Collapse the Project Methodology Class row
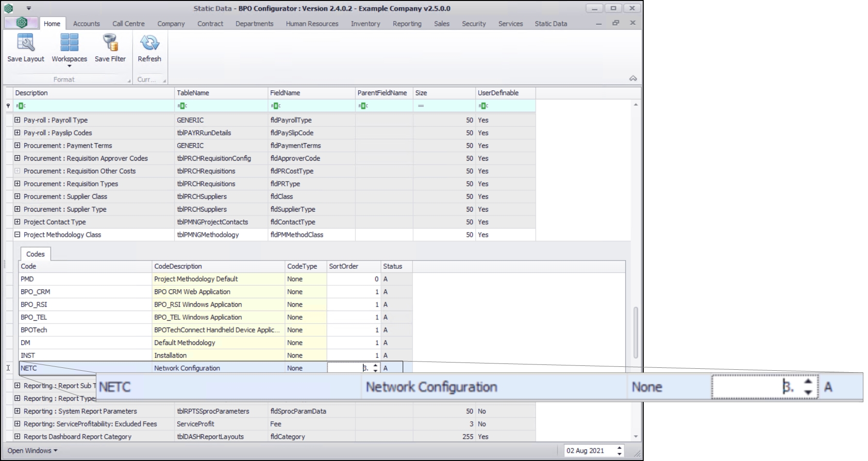Image resolution: width=868 pixels, height=461 pixels. [x=17, y=234]
